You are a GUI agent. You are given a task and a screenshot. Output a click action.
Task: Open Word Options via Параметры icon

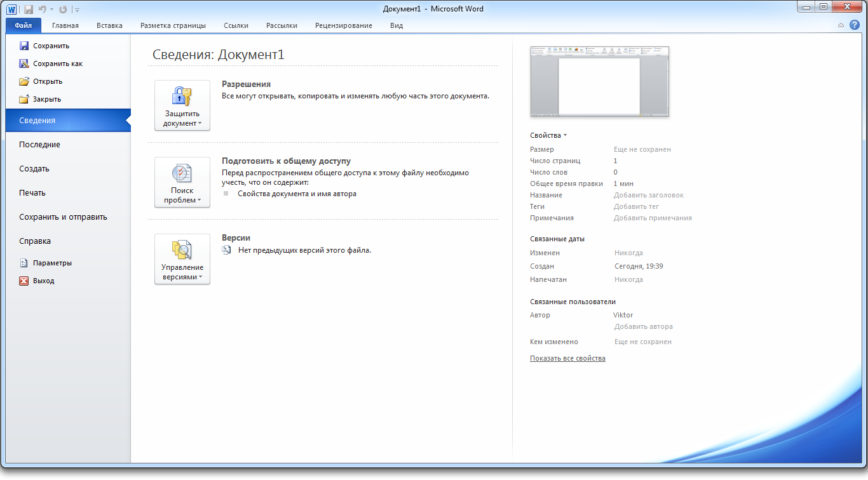(24, 262)
